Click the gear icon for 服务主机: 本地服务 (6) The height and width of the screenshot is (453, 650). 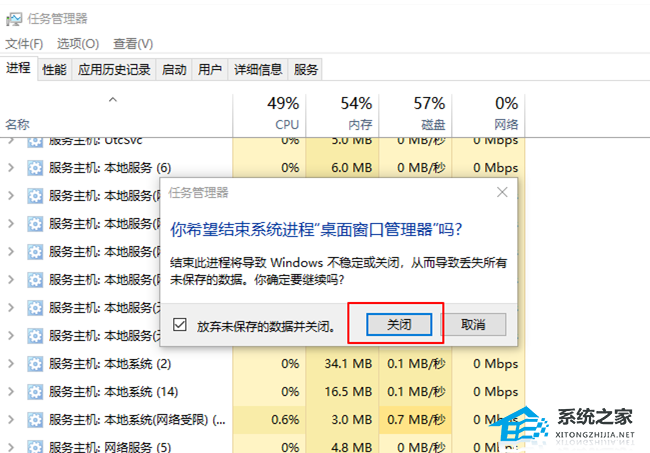tap(35, 167)
